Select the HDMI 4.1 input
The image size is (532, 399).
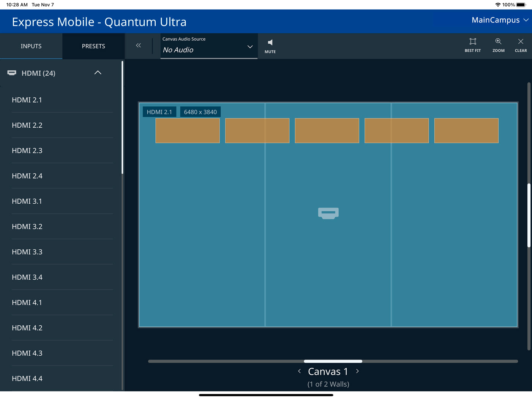62,302
